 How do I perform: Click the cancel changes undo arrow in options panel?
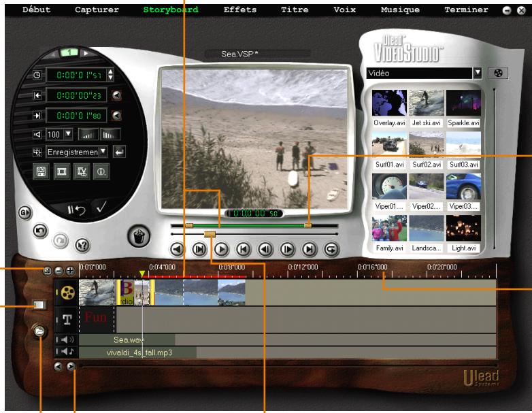point(76,210)
